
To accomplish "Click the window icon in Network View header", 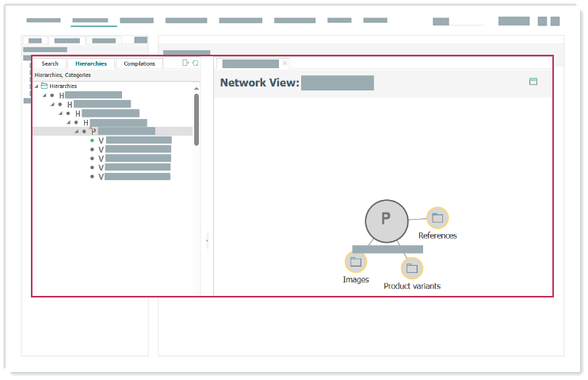I will (533, 81).
